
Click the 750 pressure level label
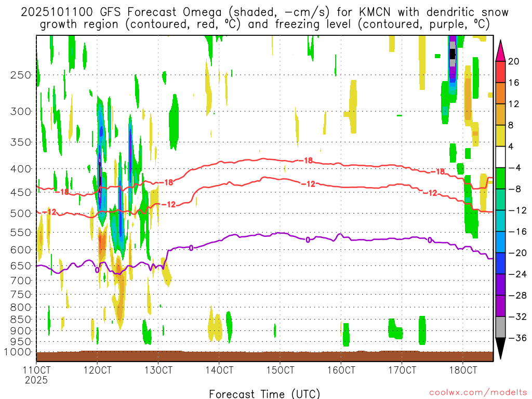[x=21, y=295]
